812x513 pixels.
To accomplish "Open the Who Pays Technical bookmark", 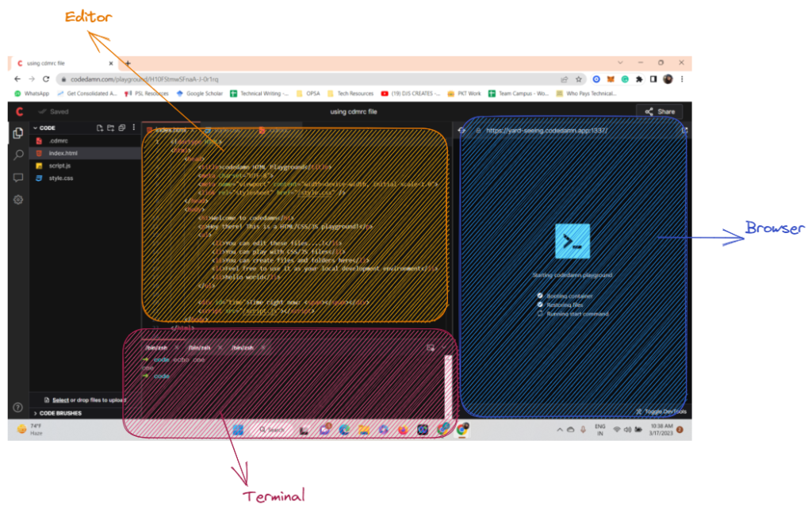I will point(586,94).
